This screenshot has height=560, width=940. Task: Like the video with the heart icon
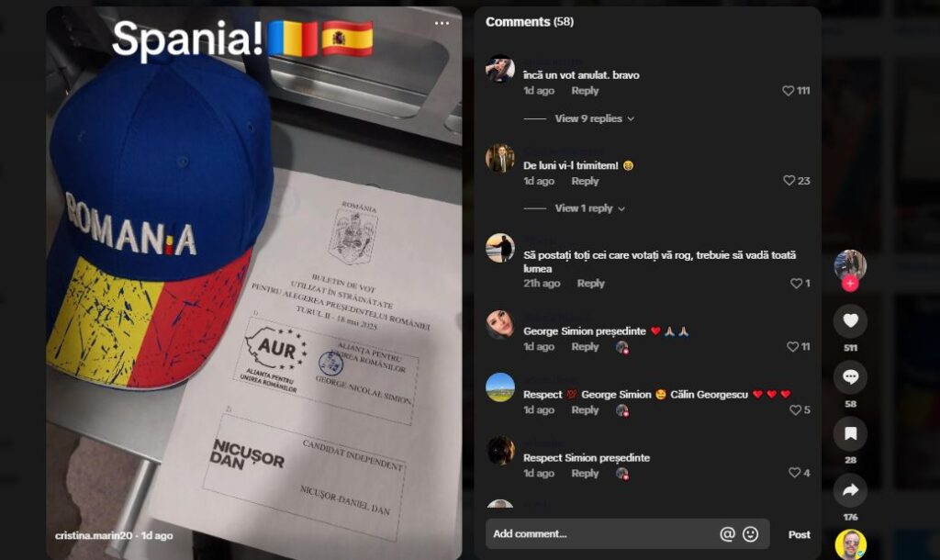point(850,320)
